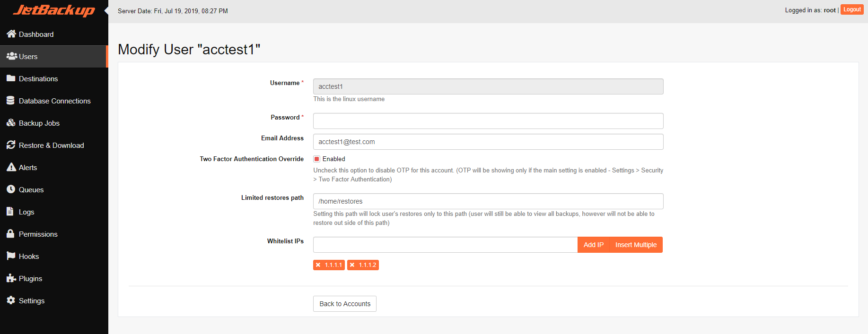Viewport: 868px width, 334px height.
Task: Click the 'Email Address' label
Action: pos(282,138)
